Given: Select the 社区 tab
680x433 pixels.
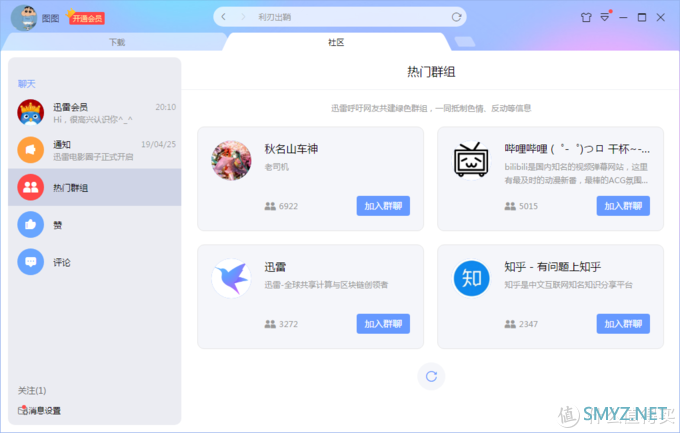Looking at the screenshot, I should tap(336, 42).
